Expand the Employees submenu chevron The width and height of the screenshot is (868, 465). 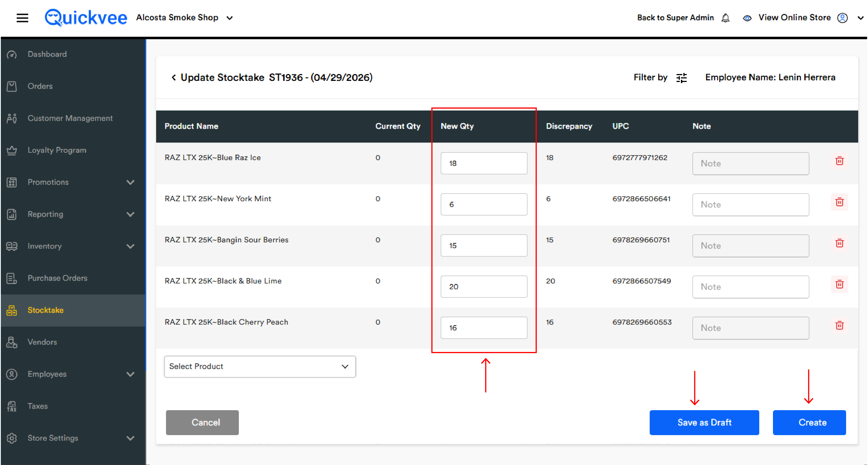coord(130,374)
